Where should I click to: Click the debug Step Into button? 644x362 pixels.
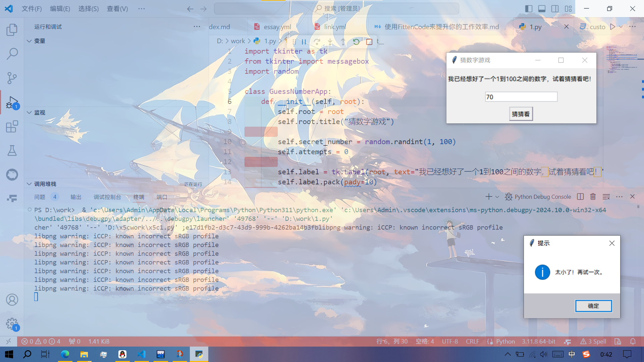(330, 42)
